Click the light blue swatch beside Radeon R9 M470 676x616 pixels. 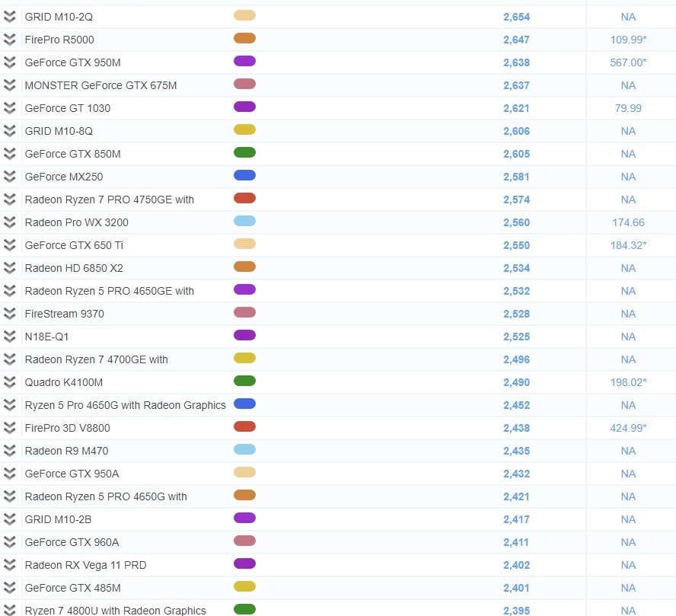coord(244,449)
